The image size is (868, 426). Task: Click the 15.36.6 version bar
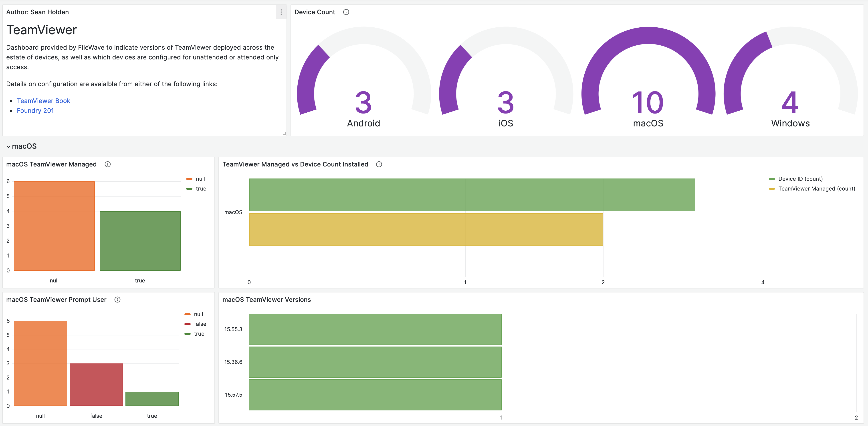tap(375, 362)
